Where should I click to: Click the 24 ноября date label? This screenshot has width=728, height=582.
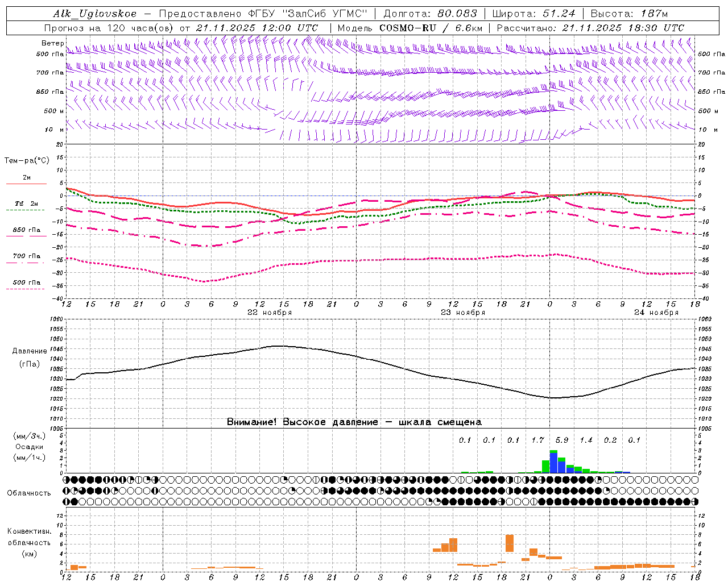click(656, 313)
